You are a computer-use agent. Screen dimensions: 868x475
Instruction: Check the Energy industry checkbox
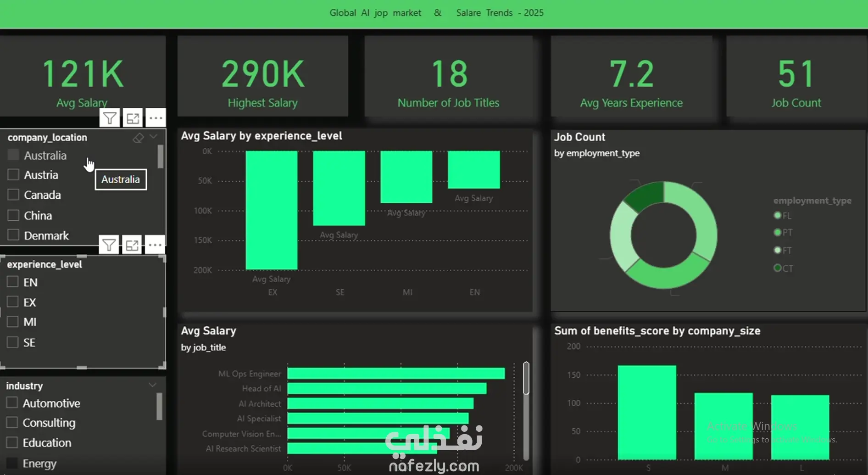click(12, 463)
